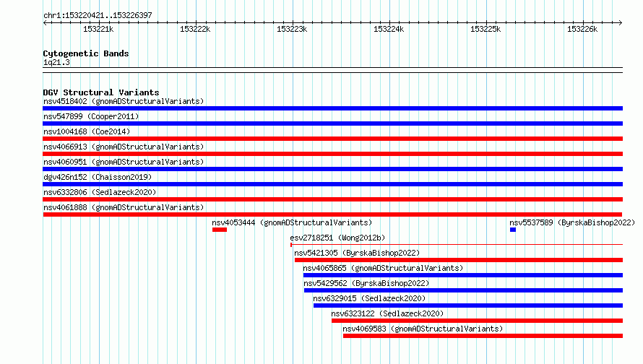Click the 153224k ruler mark

(x=389, y=29)
